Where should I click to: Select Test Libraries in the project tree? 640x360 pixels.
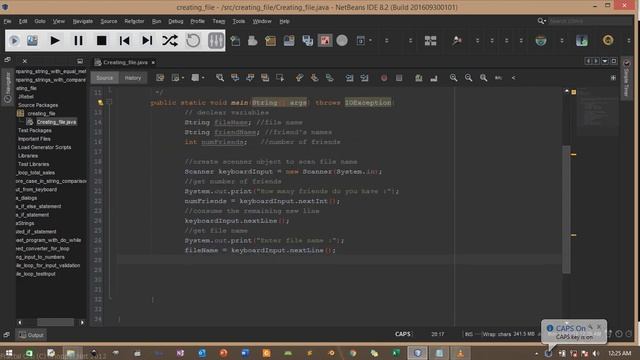click(33, 164)
